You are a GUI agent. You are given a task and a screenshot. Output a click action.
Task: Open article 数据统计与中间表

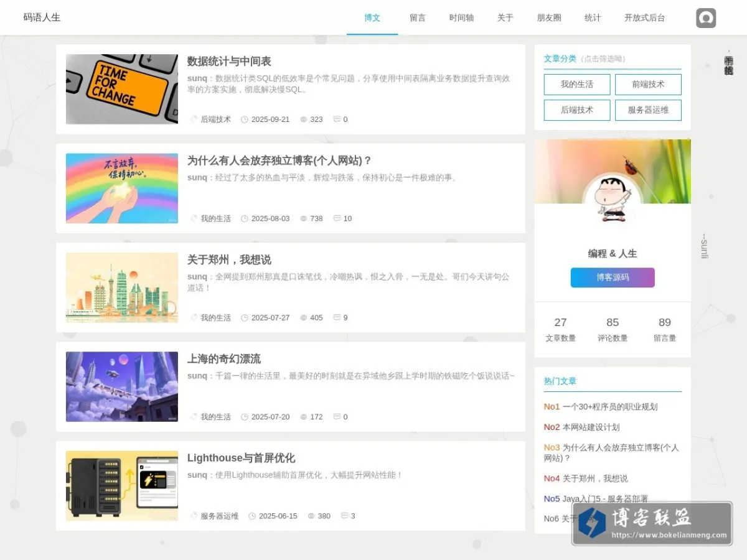click(x=229, y=62)
